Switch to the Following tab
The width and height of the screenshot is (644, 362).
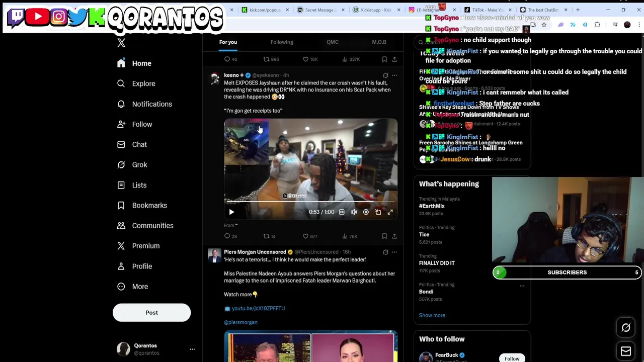(282, 42)
